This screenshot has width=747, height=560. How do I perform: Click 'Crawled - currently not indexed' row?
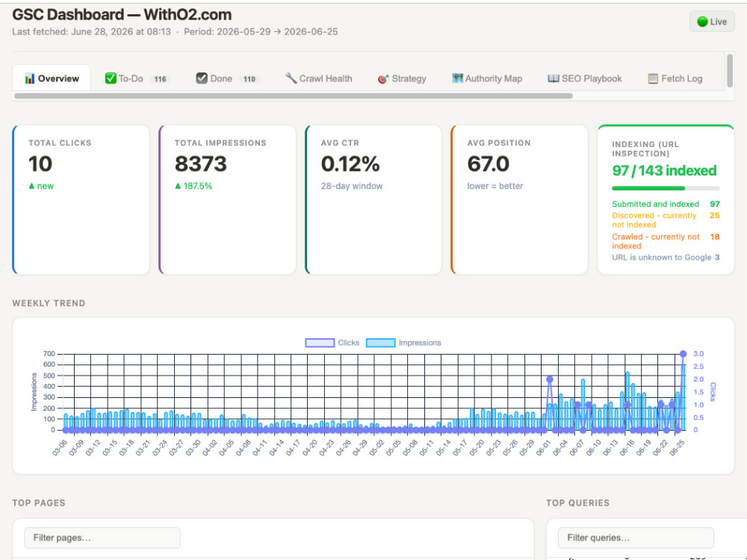tap(666, 241)
